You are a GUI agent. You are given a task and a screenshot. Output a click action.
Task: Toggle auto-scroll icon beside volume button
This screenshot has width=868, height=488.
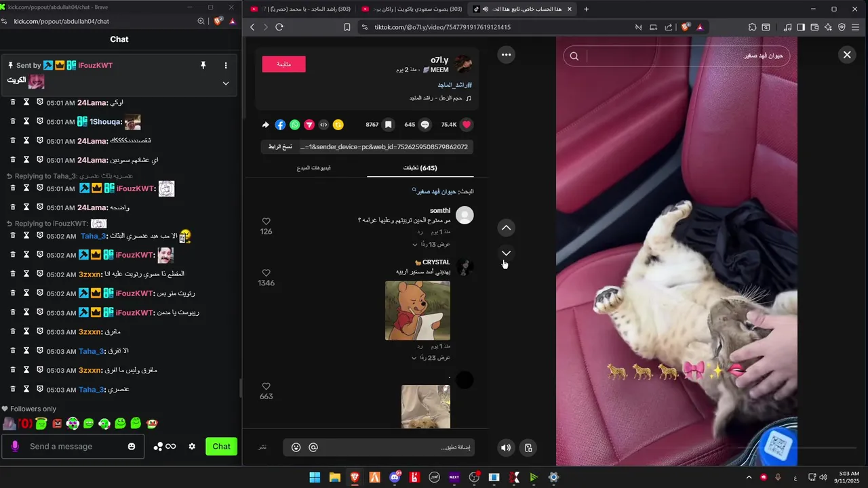pos(528,447)
